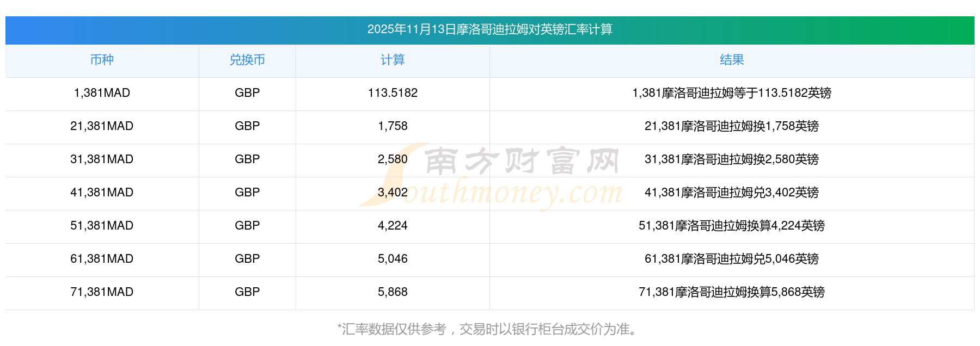Click the 结果 column header
The image size is (980, 346).
(732, 60)
